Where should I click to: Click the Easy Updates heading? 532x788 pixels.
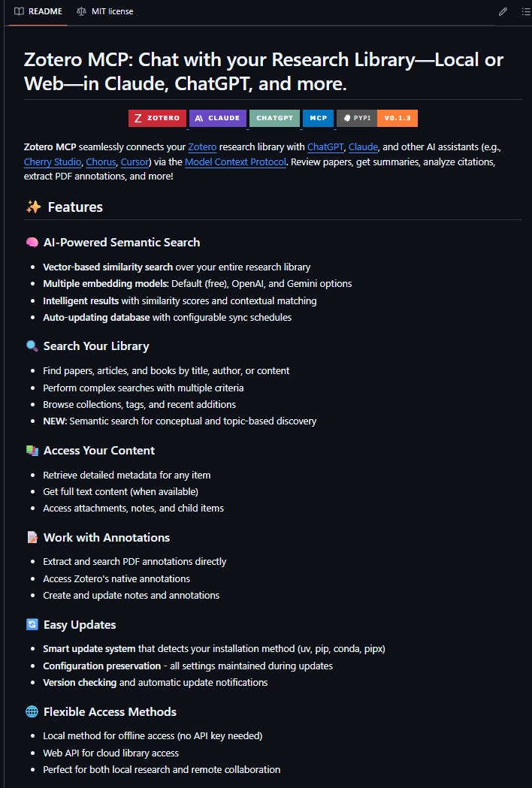80,625
